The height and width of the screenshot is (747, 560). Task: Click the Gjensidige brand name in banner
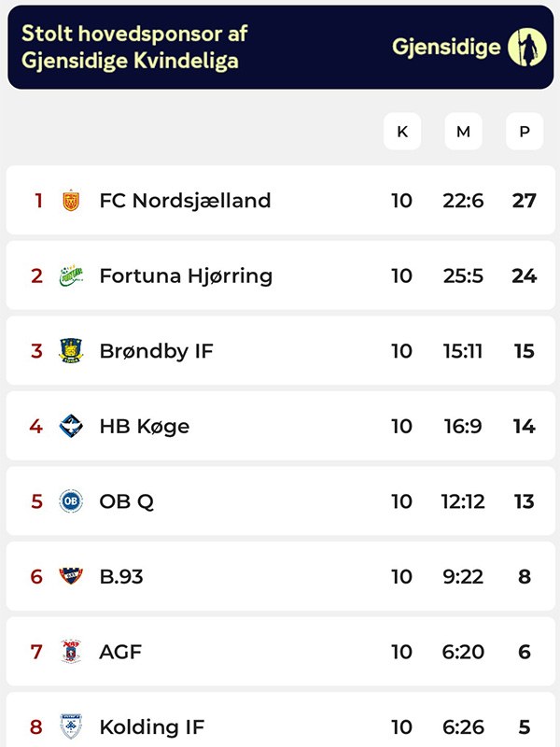tap(446, 48)
